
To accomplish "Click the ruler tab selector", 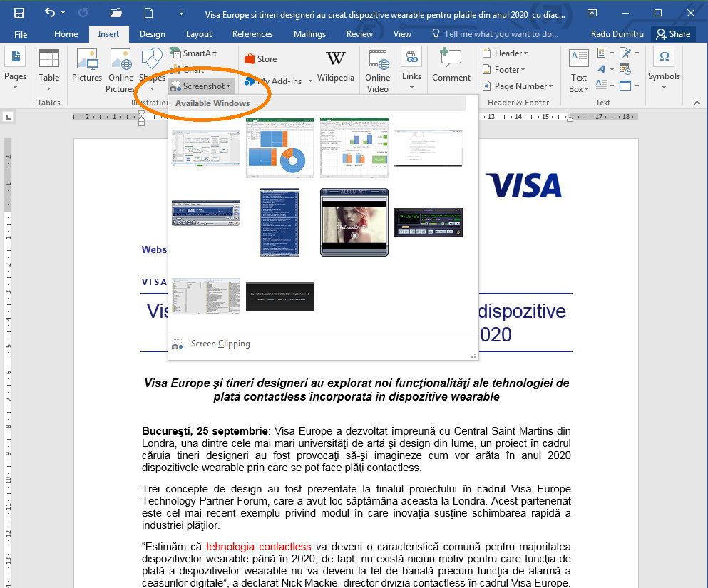I will click(8, 118).
